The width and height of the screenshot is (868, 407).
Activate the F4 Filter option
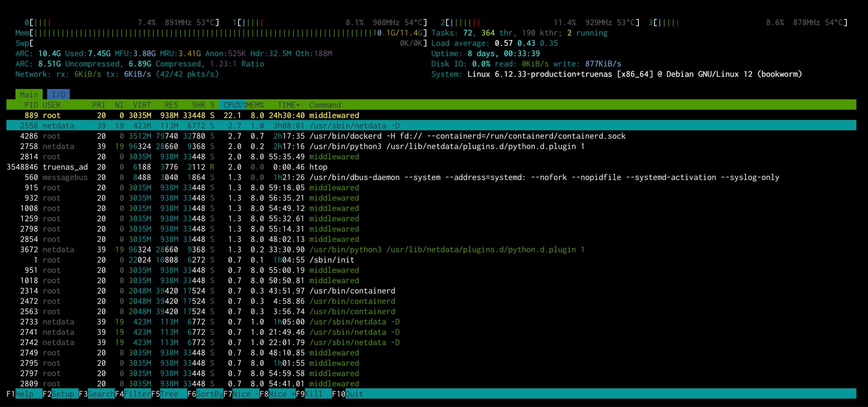(133, 394)
